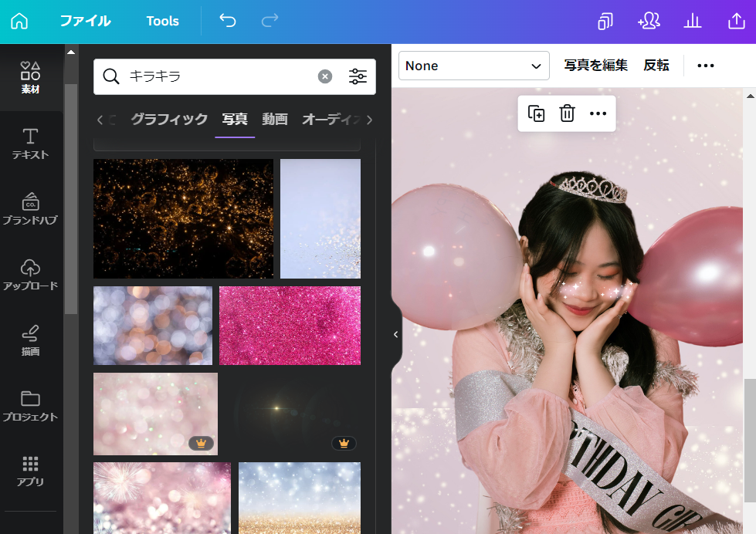Switch to オーディオ tab

pos(332,119)
